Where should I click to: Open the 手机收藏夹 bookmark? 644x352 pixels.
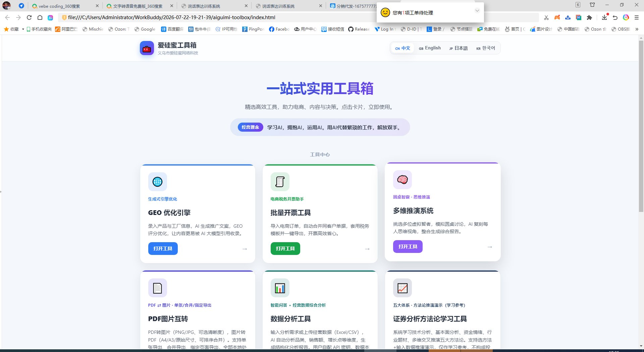tap(39, 29)
